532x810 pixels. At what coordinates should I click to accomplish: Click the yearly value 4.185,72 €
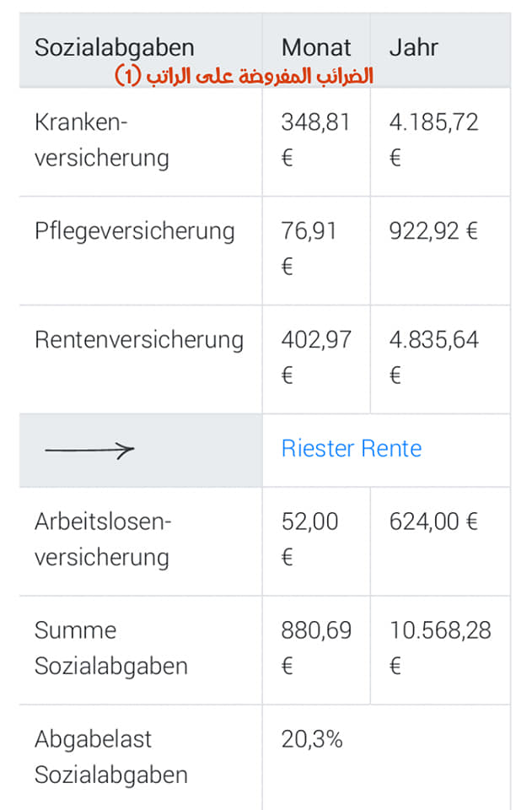(433, 140)
